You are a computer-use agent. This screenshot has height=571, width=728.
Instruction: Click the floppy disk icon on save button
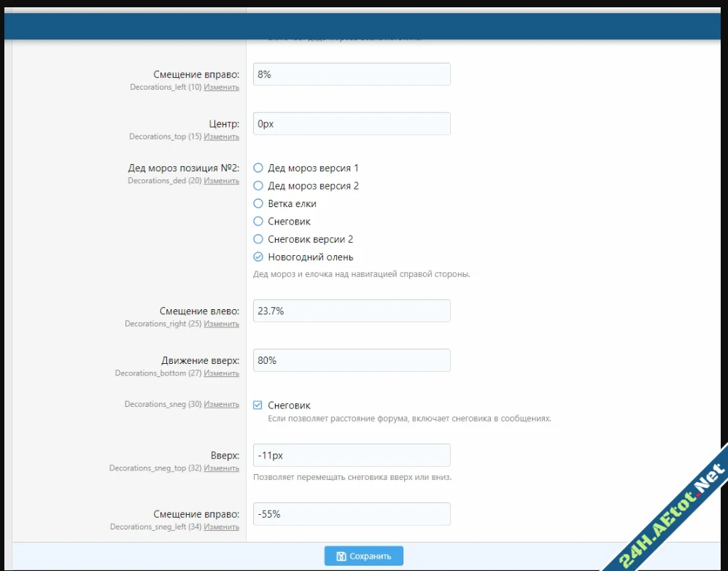341,556
